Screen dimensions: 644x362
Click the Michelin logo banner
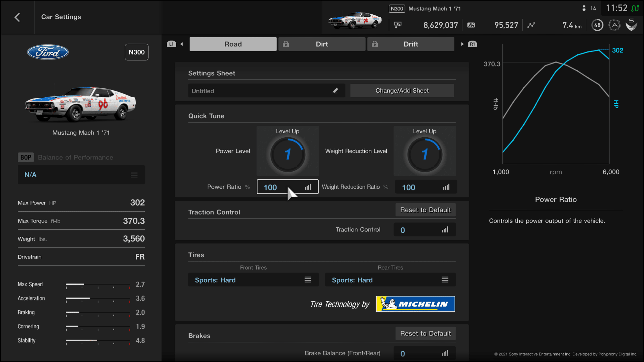tap(415, 304)
